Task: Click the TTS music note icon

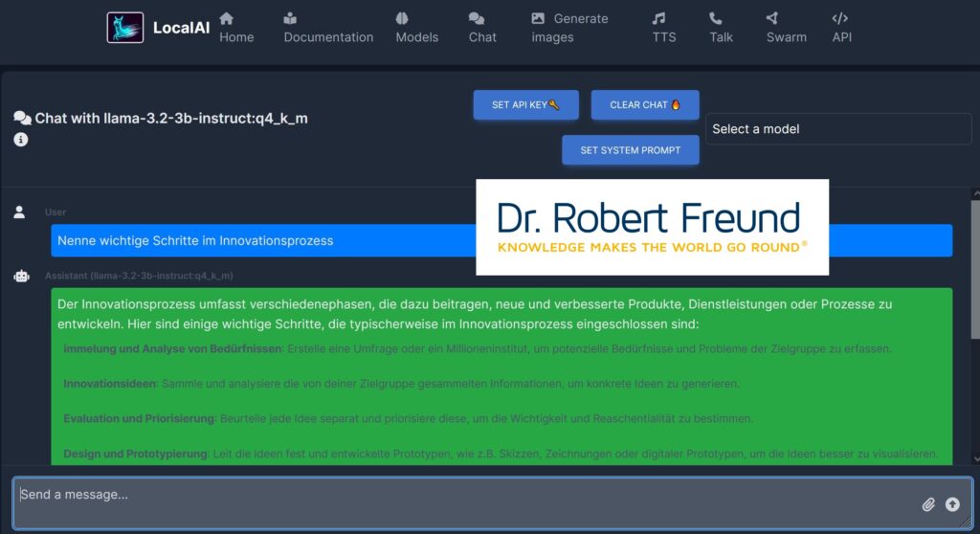Action: (657, 18)
